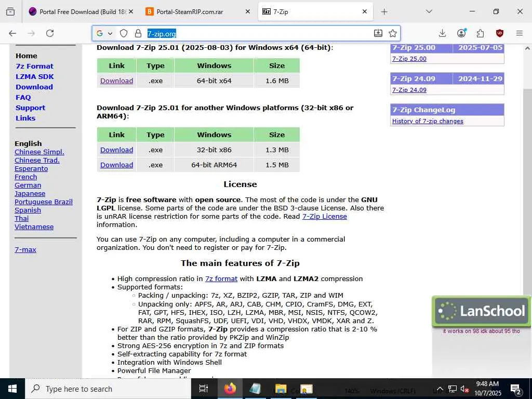532x399 pixels.
Task: Switch language to Chinese Simpl.
Action: [39, 152]
